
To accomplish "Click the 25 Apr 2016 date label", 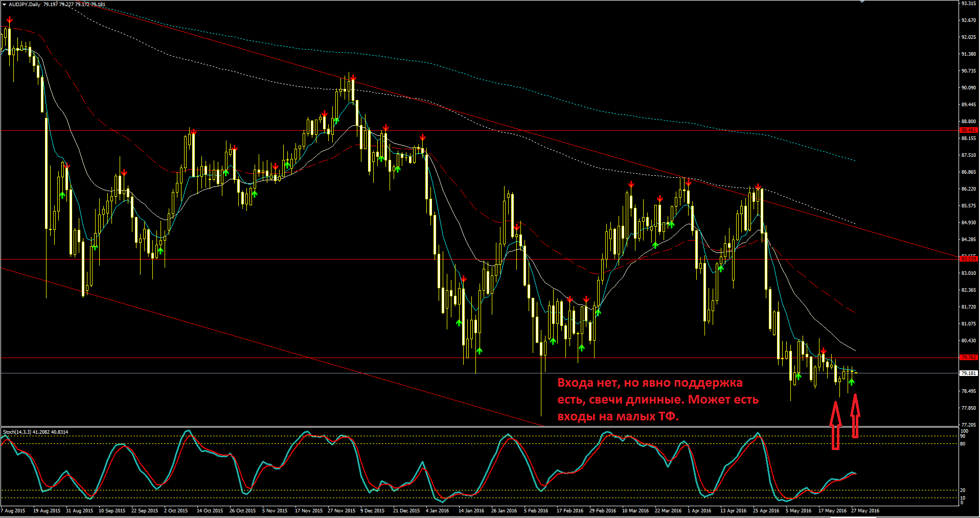I will click(x=766, y=511).
